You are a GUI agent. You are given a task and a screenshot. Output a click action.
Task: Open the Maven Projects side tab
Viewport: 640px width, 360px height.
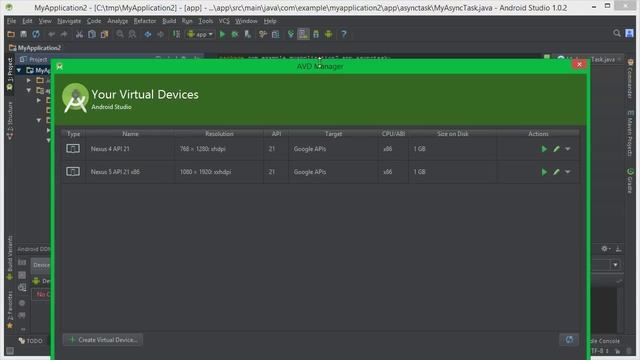tap(630, 133)
